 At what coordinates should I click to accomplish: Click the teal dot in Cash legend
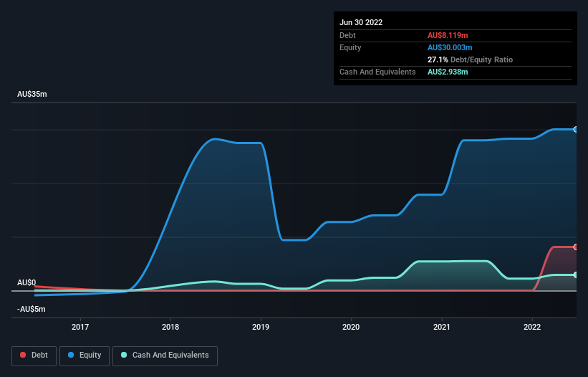tap(124, 355)
